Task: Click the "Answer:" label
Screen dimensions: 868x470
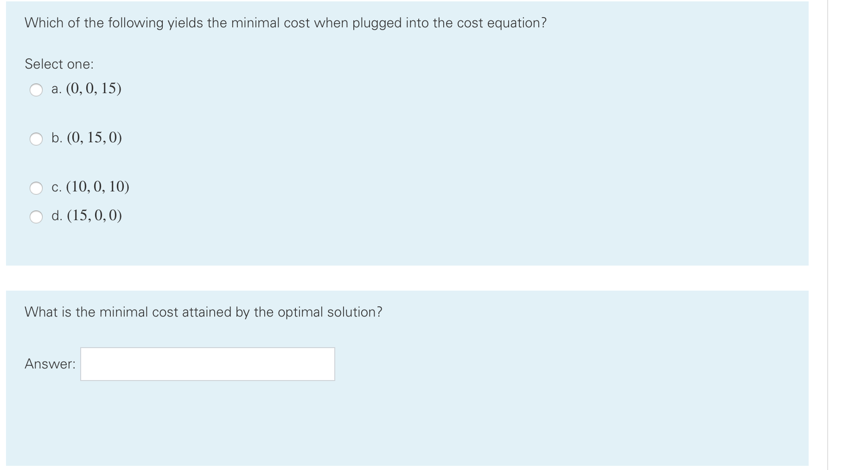Action: (x=50, y=364)
